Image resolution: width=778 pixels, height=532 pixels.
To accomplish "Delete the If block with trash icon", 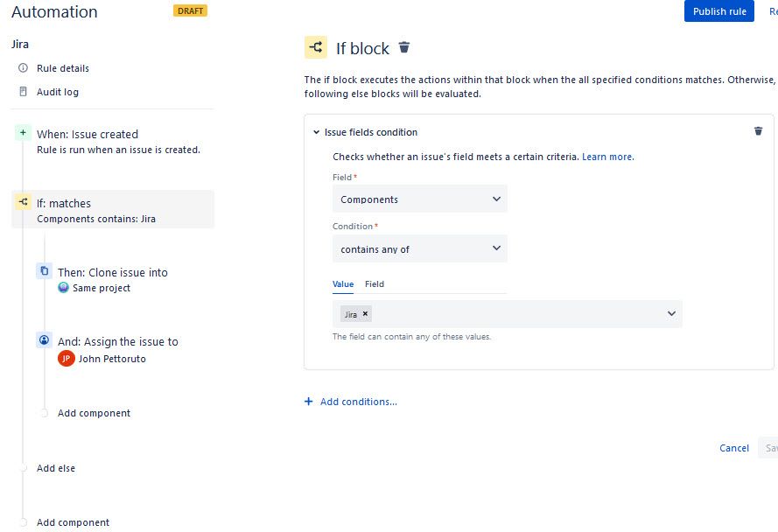I will coord(404,47).
